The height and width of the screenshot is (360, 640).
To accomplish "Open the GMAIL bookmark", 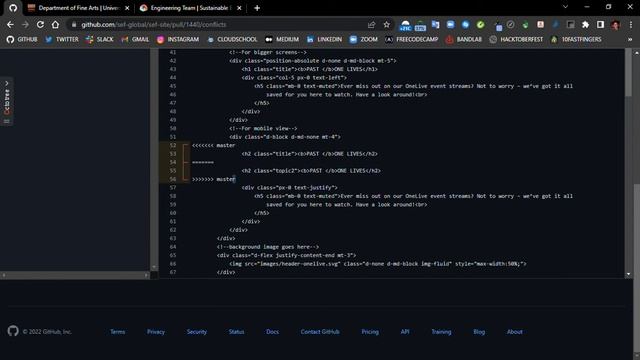I will [135, 39].
